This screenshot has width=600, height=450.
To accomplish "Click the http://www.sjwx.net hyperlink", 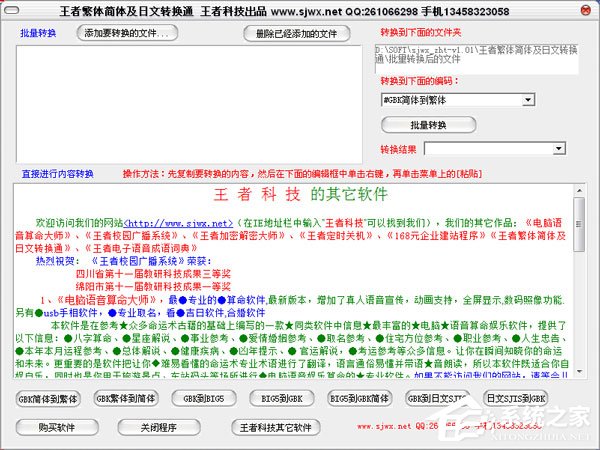I will coord(178,223).
